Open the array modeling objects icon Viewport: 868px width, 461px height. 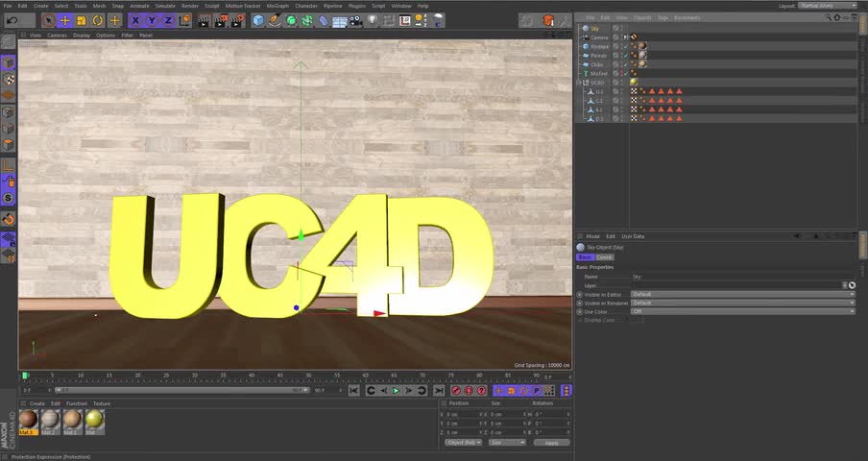[307, 21]
